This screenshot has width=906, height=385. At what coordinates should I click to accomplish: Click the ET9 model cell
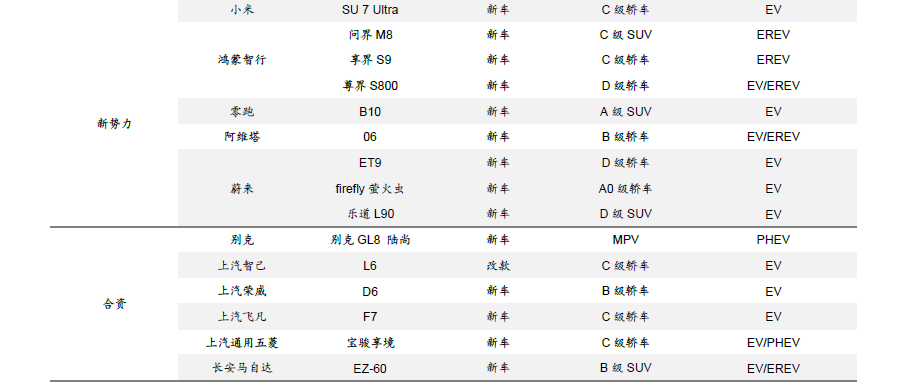point(370,163)
